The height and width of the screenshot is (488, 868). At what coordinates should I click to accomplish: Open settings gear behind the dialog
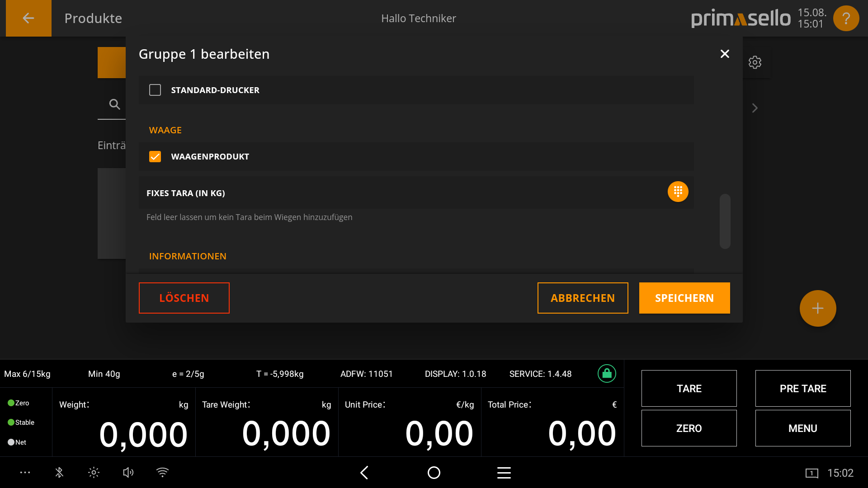point(755,62)
